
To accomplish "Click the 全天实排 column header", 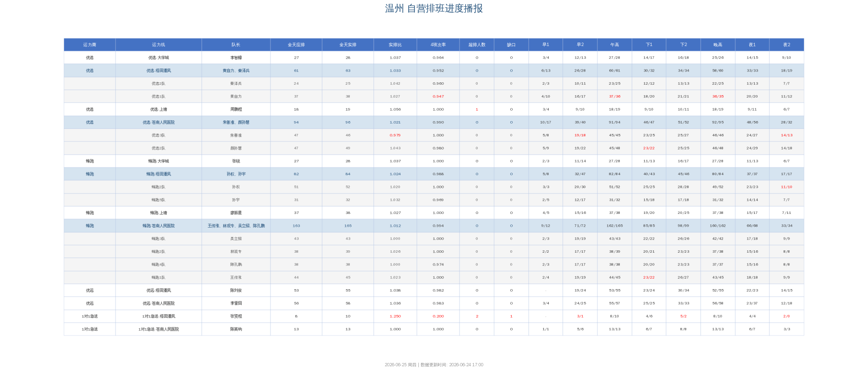I will [x=348, y=44].
